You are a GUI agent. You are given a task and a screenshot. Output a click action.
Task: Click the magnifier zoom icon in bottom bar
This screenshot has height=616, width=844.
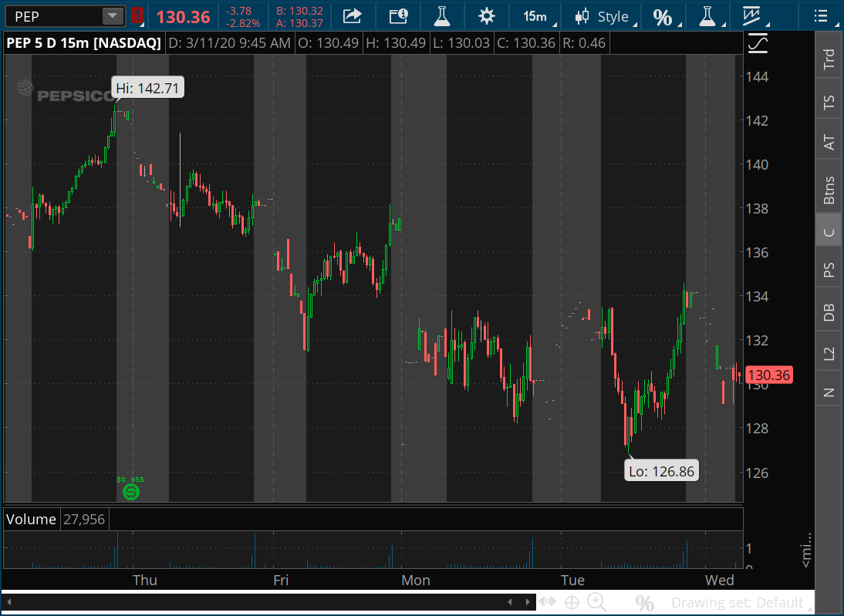coord(596,602)
